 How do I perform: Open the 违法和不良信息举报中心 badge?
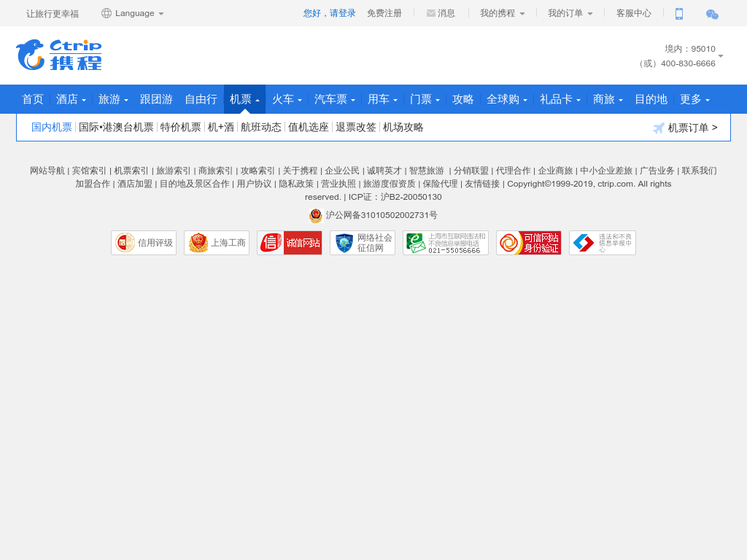pyautogui.click(x=603, y=243)
